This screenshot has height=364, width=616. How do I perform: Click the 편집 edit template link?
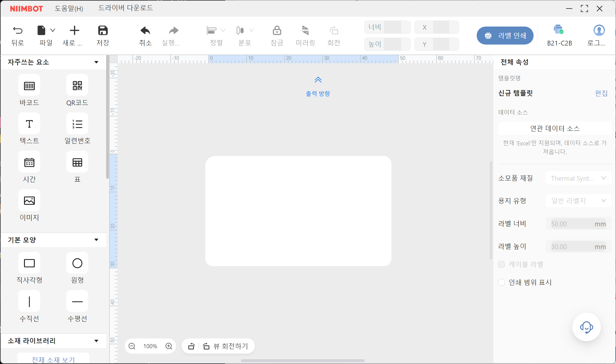point(601,93)
